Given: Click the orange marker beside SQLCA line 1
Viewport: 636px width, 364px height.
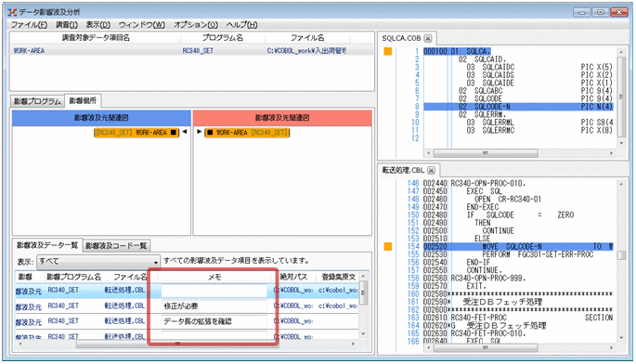Looking at the screenshot, I should 388,52.
